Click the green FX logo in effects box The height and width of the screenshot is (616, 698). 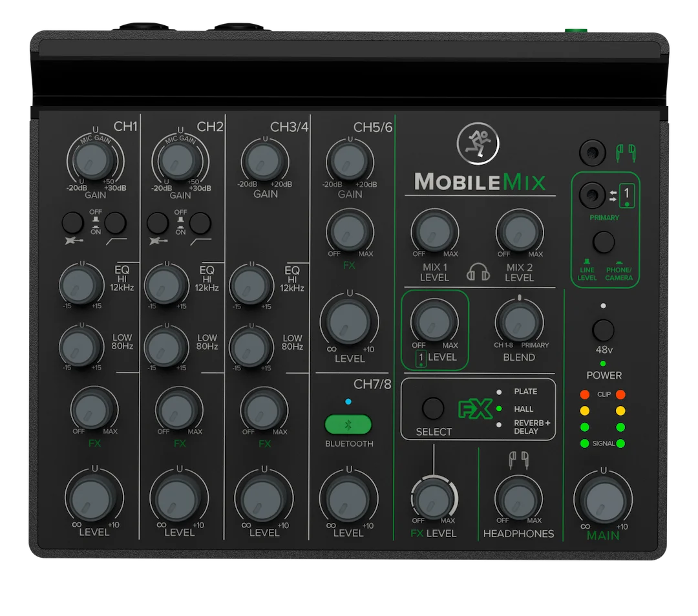point(475,409)
